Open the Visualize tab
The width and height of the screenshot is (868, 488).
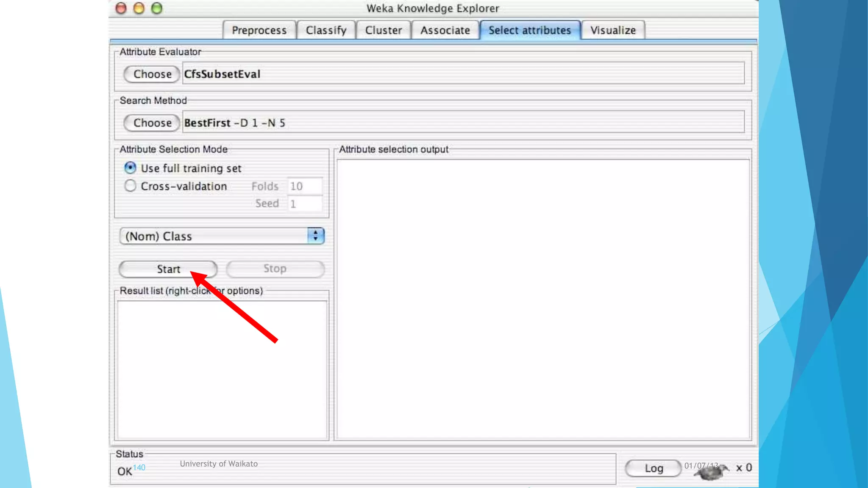[613, 30]
